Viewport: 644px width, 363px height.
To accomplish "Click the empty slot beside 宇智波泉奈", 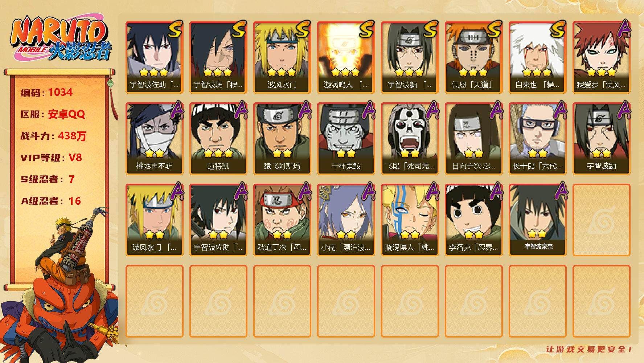I will click(601, 220).
